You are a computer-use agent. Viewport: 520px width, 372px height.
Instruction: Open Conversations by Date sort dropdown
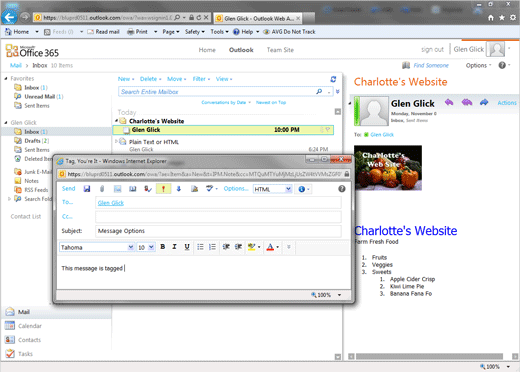226,102
